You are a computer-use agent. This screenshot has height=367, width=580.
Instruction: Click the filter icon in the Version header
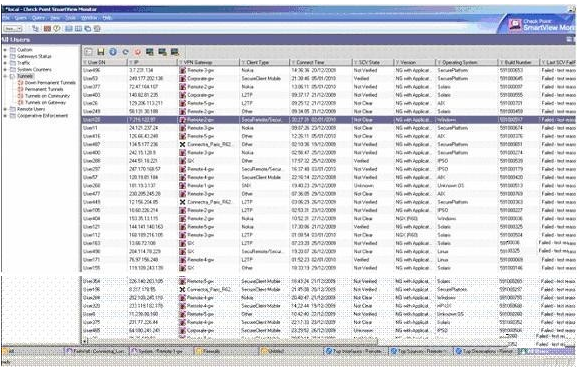click(398, 62)
